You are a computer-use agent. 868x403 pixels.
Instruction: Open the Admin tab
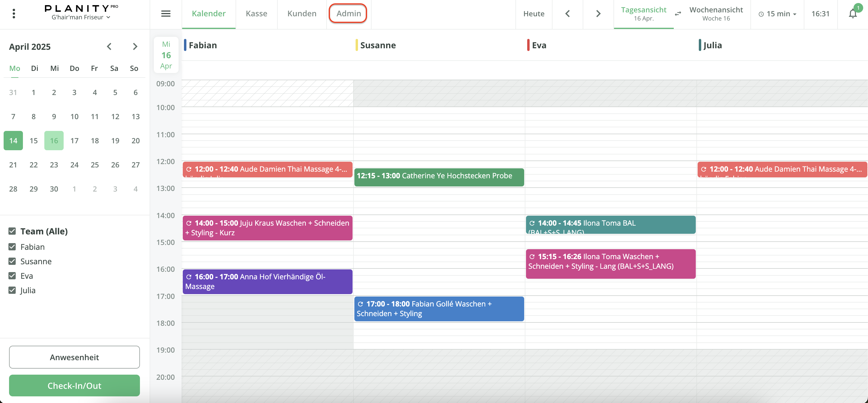coord(348,14)
